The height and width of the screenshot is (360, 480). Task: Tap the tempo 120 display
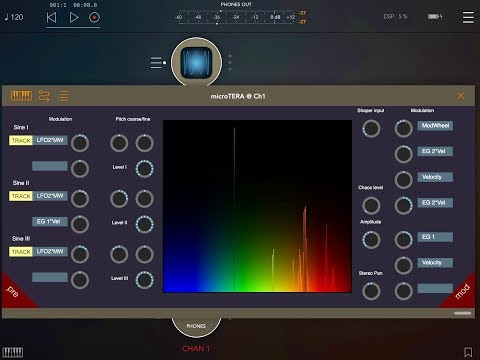pyautogui.click(x=14, y=17)
